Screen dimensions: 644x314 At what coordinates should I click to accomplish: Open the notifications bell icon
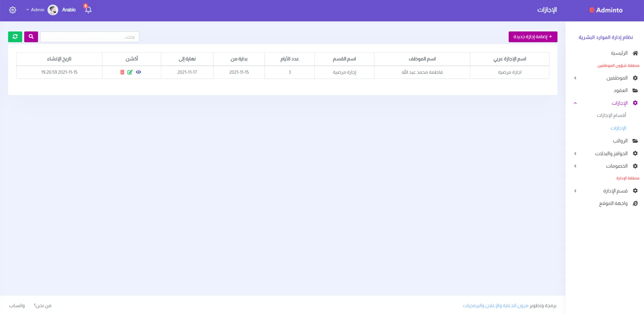88,10
